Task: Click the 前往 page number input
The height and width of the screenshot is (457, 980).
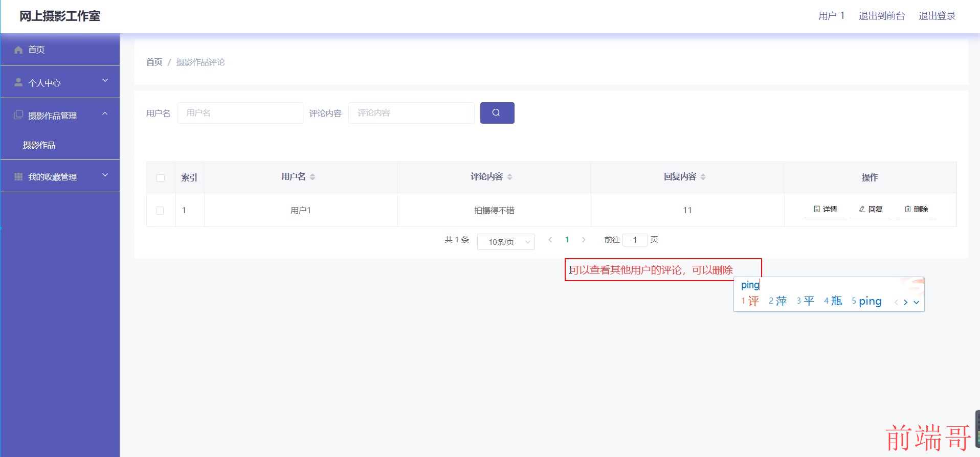Action: pyautogui.click(x=635, y=240)
